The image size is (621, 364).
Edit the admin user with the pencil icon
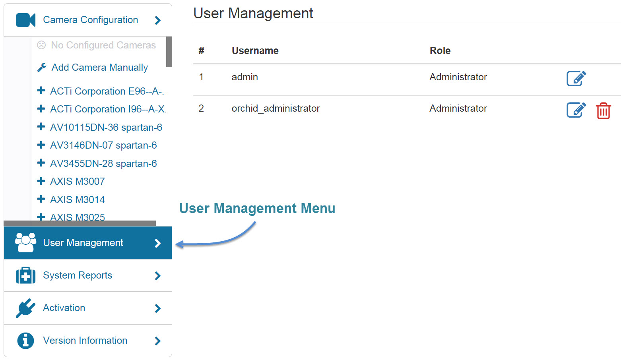tap(576, 78)
